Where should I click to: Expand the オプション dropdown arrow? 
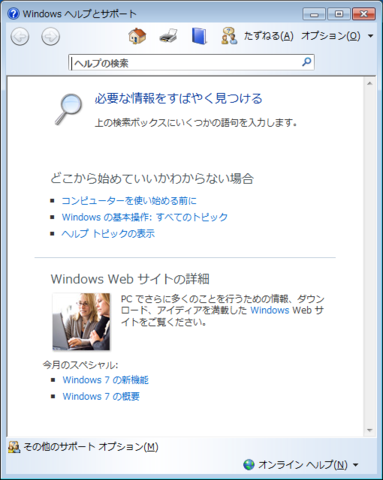pos(371,36)
